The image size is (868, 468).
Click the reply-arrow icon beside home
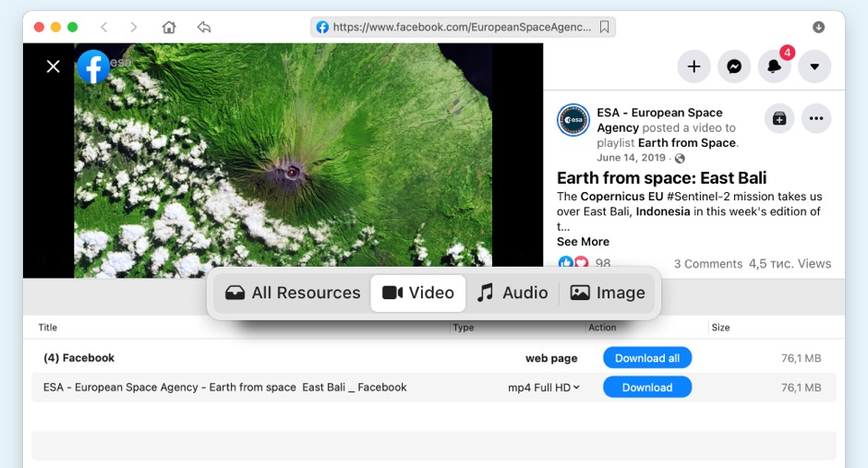(204, 27)
